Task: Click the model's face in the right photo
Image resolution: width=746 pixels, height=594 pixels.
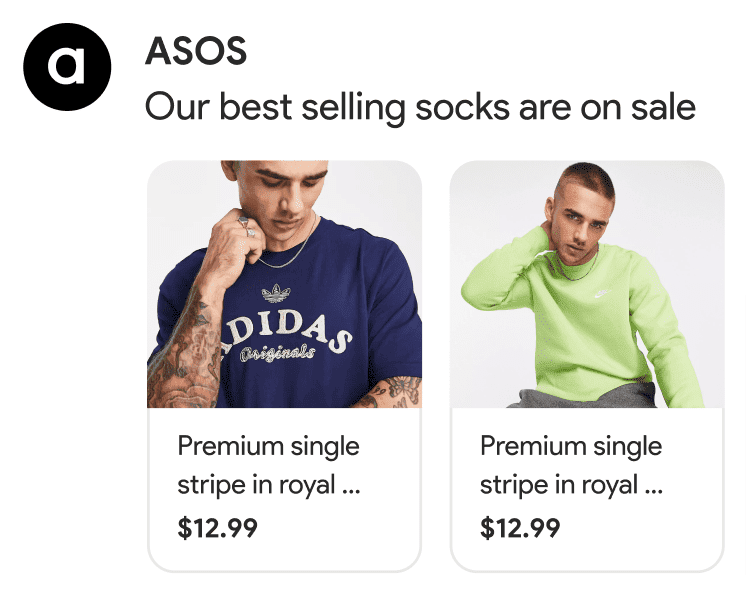Action: pyautogui.click(x=586, y=209)
